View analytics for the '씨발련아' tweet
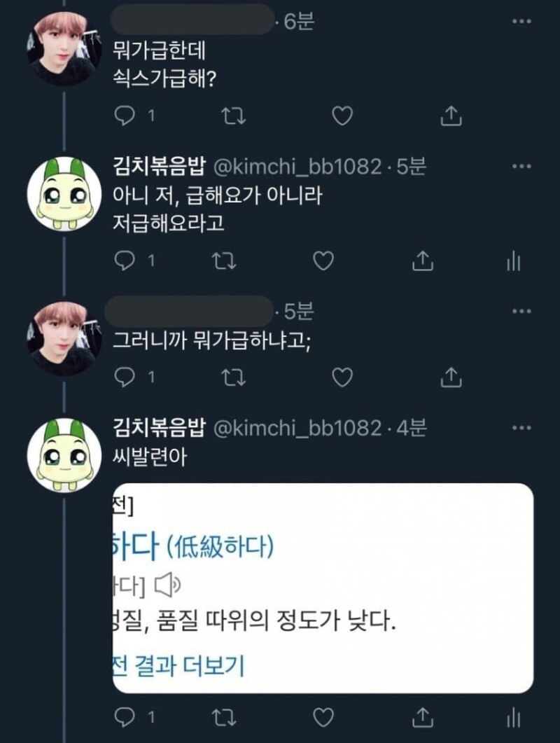 (513, 717)
